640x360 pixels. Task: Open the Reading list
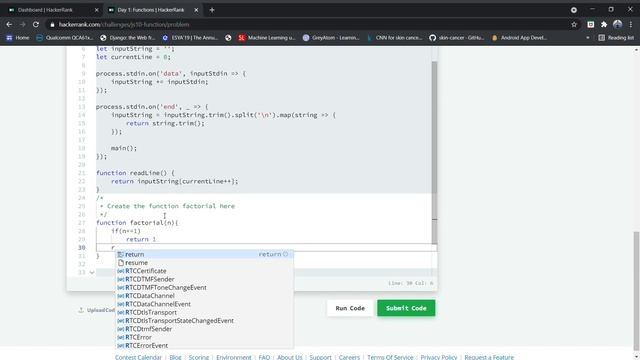[616, 38]
